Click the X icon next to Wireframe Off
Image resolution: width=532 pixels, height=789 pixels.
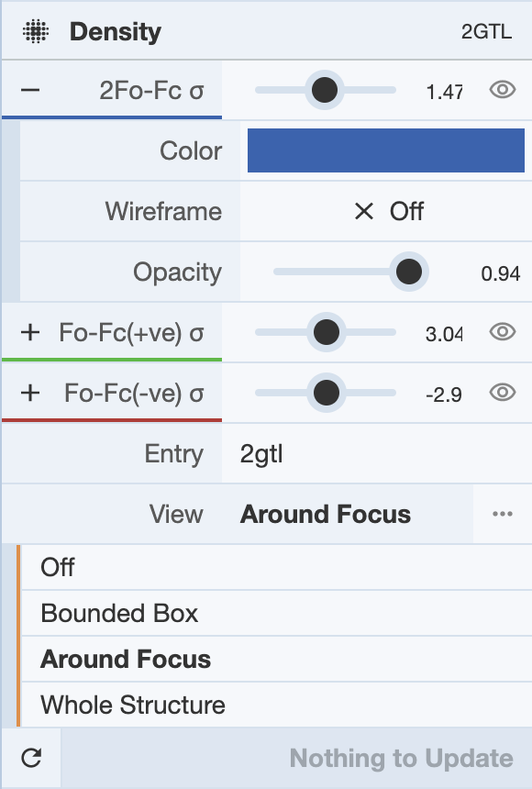pos(364,211)
